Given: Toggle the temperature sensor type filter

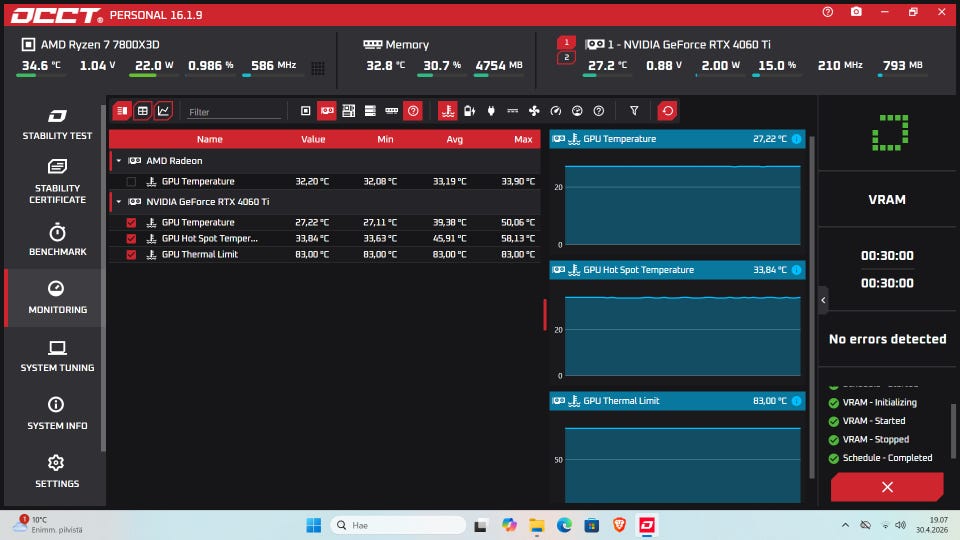Looking at the screenshot, I should [448, 111].
